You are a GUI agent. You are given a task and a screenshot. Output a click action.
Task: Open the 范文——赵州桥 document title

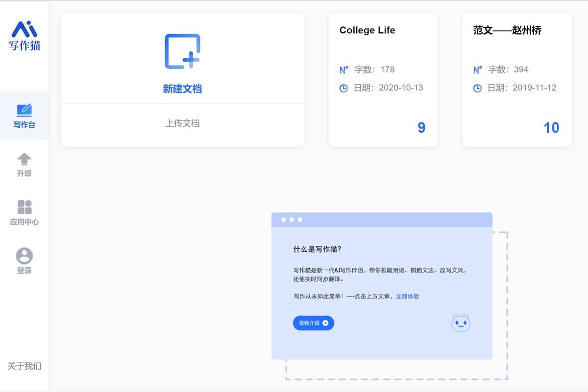point(507,30)
